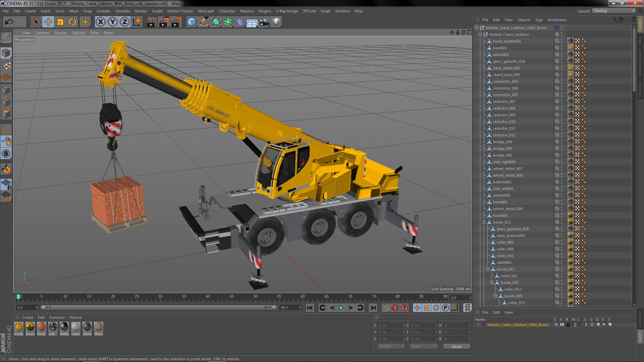Select the Live Selection tool
This screenshot has width=644, height=362.
[36, 22]
